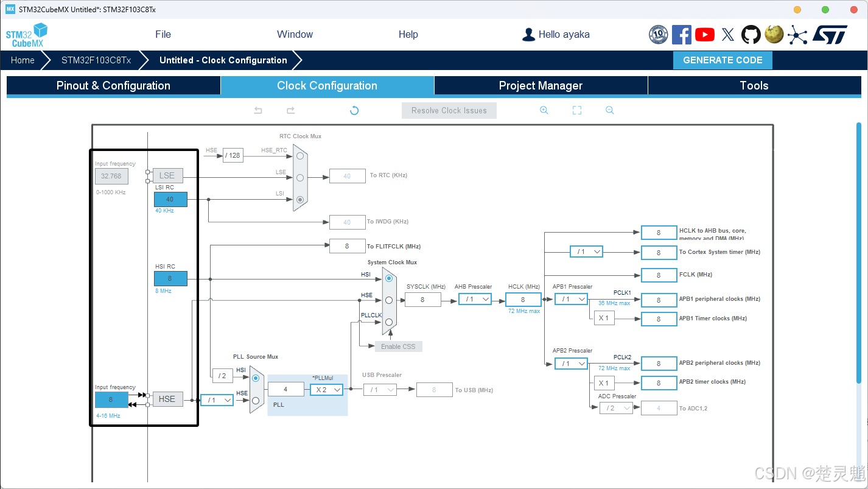Click the FCLK (MHz) value box
This screenshot has width=868, height=489.
pyautogui.click(x=659, y=275)
